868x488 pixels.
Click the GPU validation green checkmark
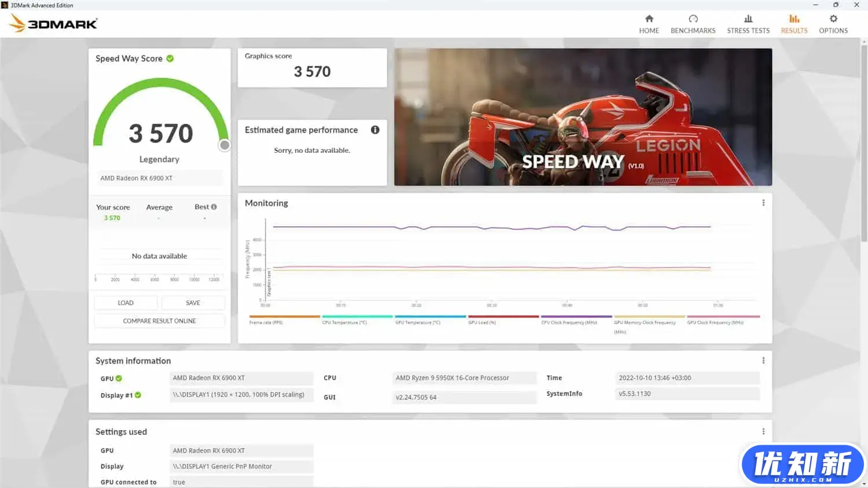click(119, 379)
